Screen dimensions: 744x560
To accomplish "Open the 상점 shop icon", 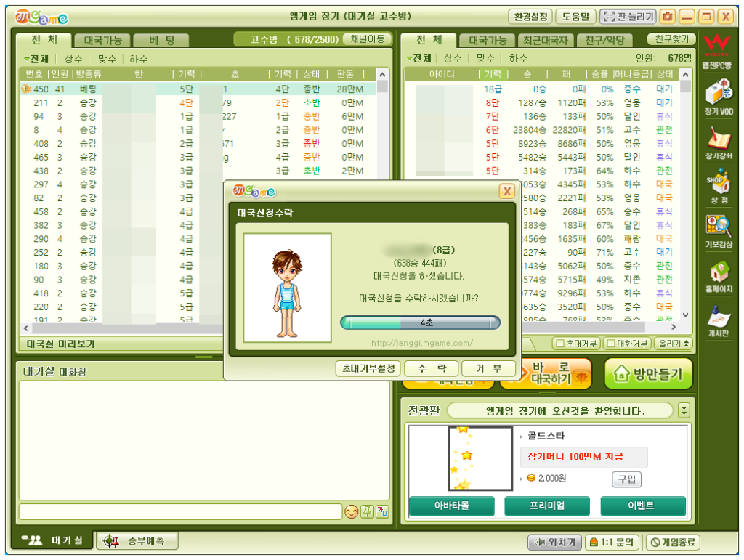I will [x=719, y=187].
